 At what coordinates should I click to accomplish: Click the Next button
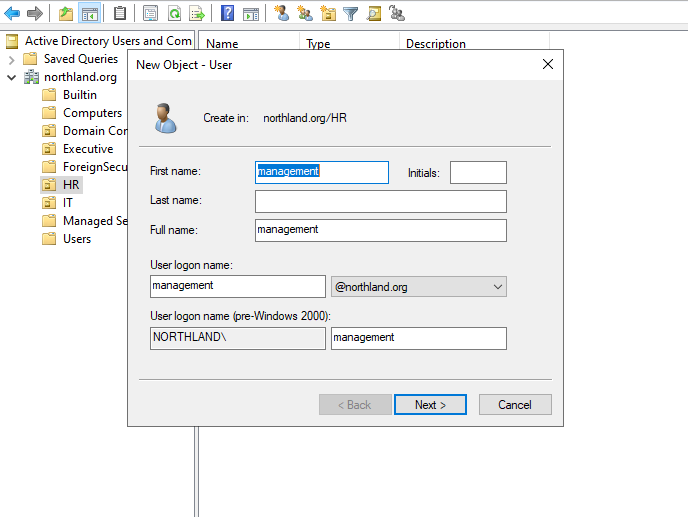click(430, 405)
